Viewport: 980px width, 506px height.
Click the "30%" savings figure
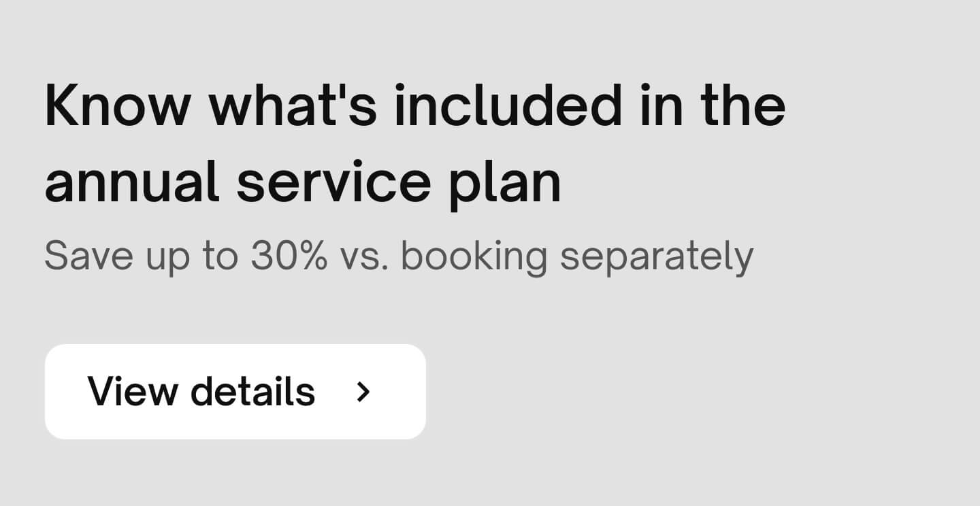point(289,256)
